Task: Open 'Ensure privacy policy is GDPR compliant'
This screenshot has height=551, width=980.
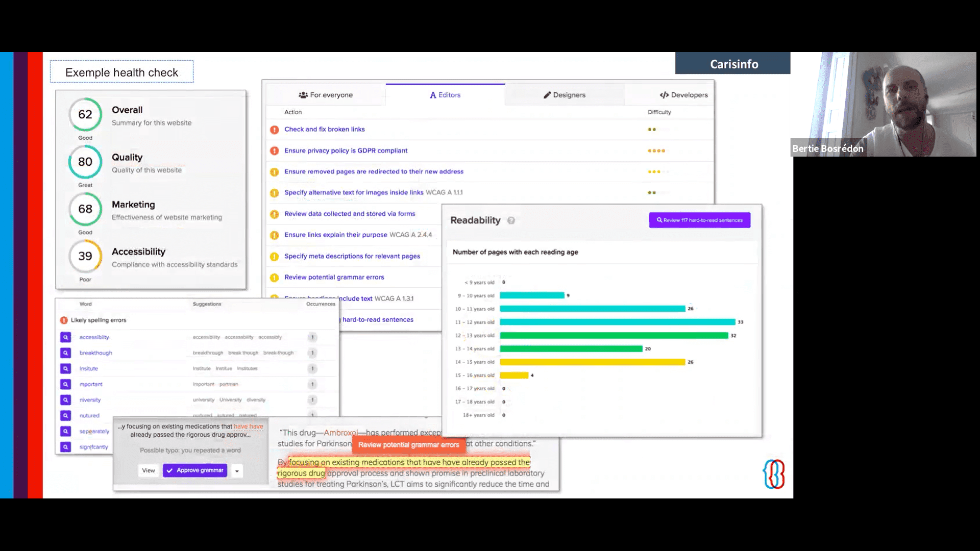Action: pyautogui.click(x=346, y=151)
